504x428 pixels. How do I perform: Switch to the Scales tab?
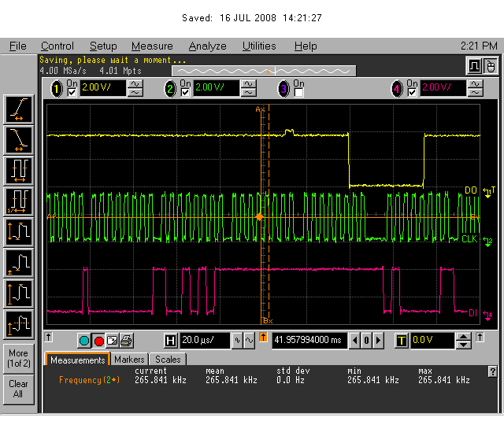[x=168, y=360]
